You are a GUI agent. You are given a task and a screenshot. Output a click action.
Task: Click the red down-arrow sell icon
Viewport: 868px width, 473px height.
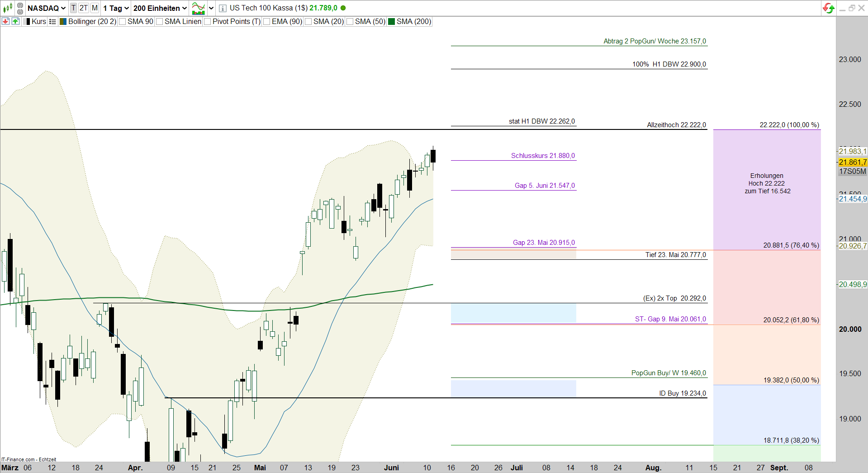pos(5,21)
